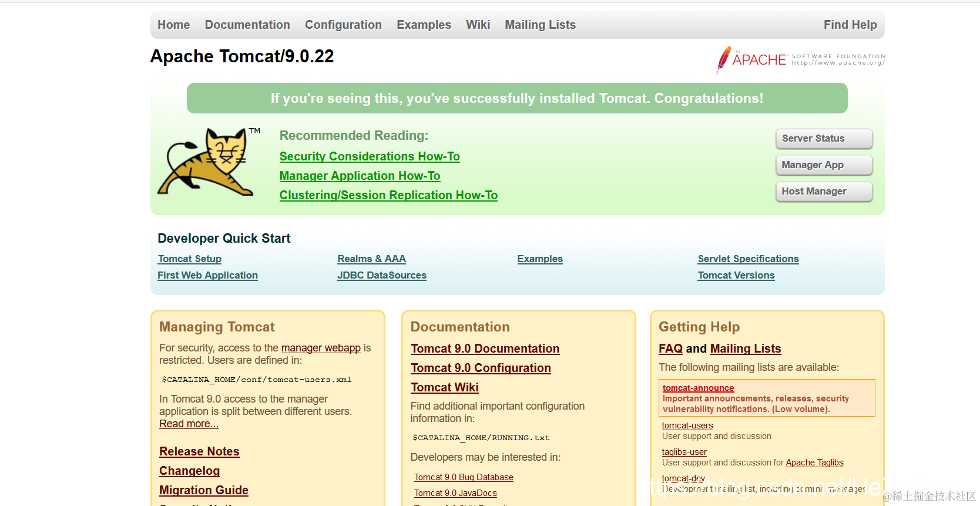Open Mailing Lists link in Getting Help
The width and height of the screenshot is (980, 506).
tap(746, 348)
